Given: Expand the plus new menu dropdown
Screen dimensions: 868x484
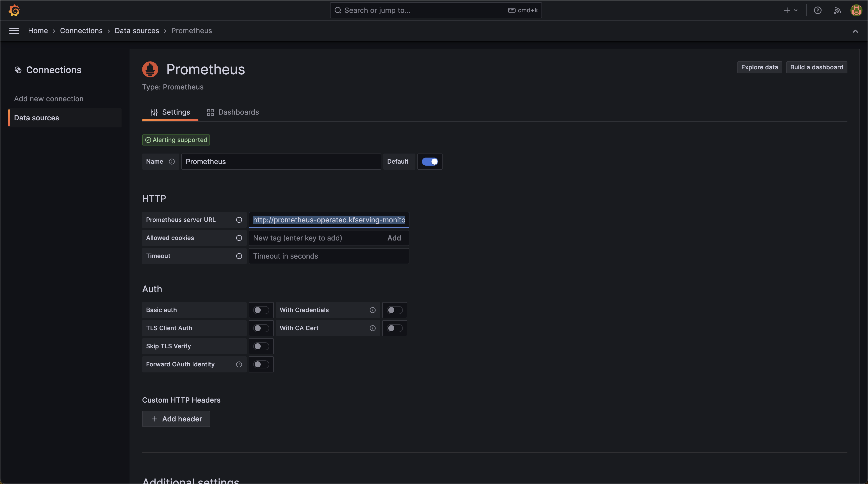Looking at the screenshot, I should click(x=790, y=10).
